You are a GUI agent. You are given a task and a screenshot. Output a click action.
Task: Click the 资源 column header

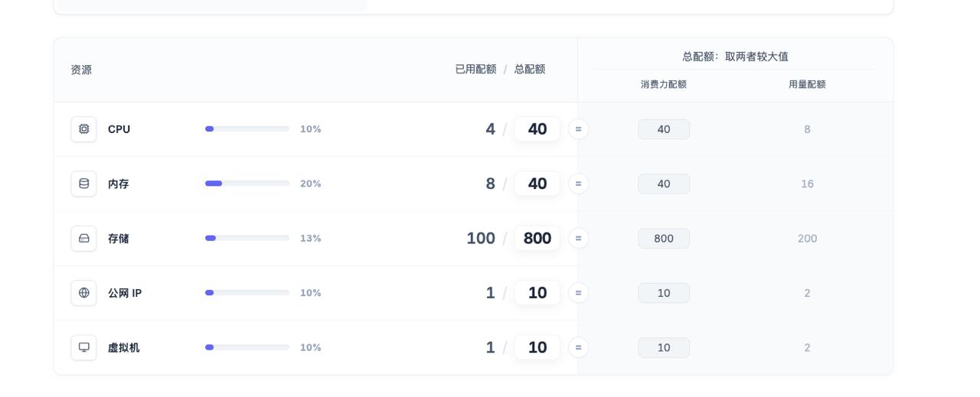pos(81,70)
